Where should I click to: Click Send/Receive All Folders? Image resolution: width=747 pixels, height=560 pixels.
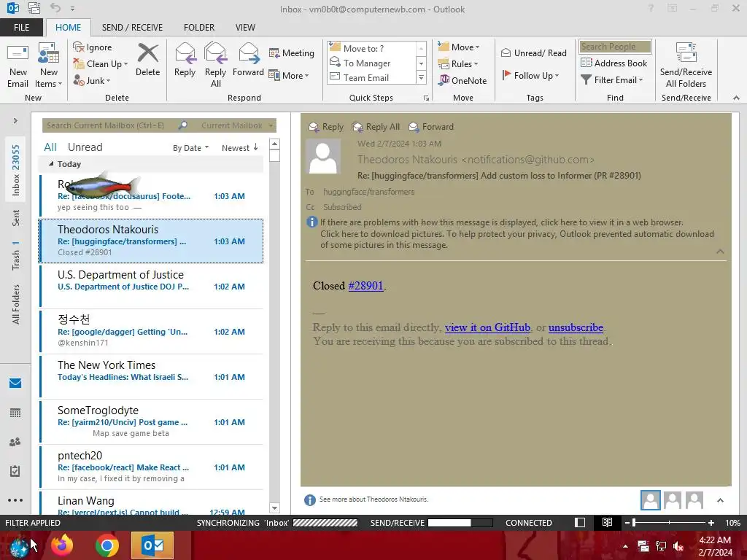point(686,66)
